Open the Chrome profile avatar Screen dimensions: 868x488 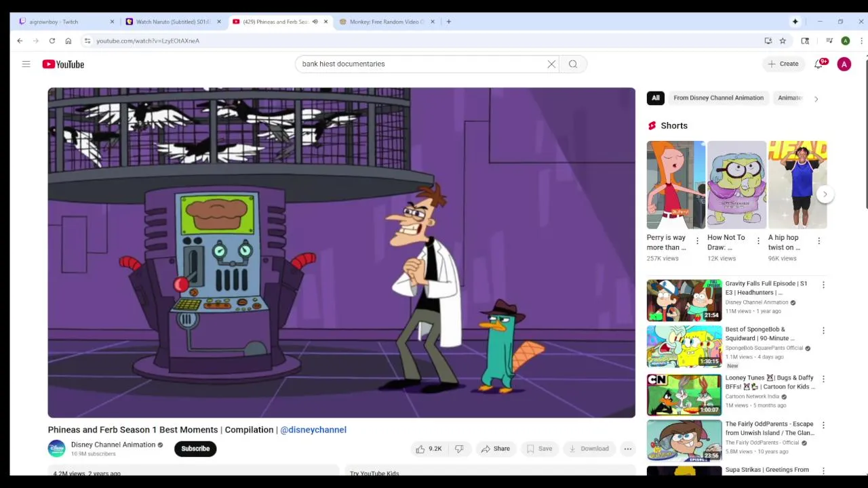pos(845,41)
